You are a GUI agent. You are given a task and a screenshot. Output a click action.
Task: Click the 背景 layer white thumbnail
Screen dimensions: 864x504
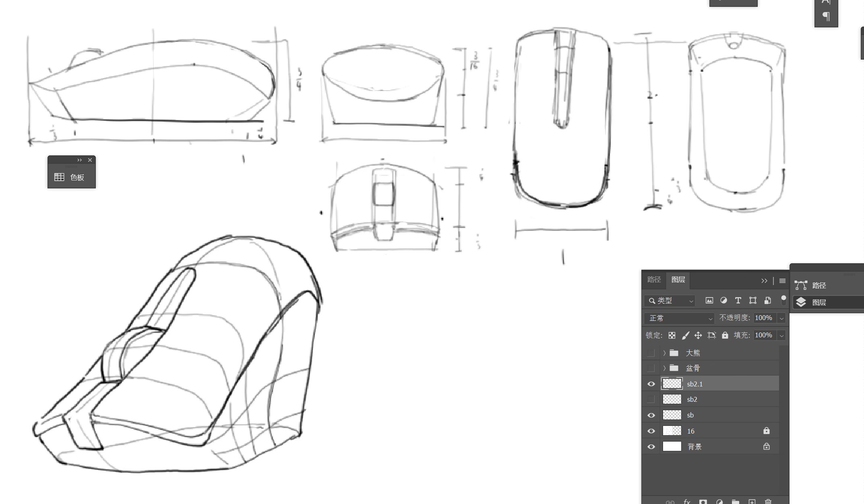[x=672, y=446]
